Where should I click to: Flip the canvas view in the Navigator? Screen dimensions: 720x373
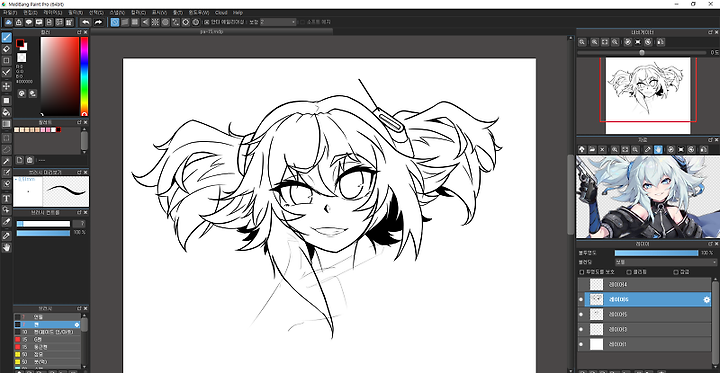tap(660, 42)
